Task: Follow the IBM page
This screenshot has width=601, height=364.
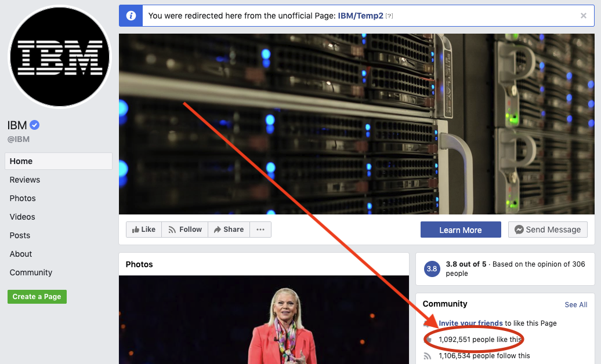Action: pos(185,230)
